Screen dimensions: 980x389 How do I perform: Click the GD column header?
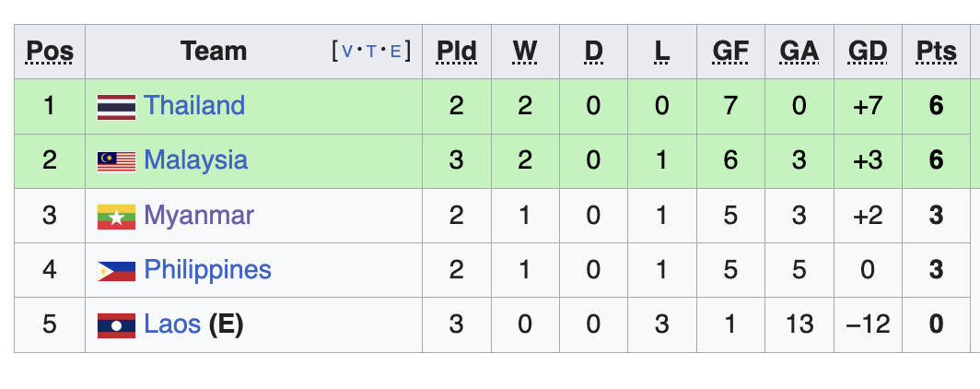tap(868, 52)
